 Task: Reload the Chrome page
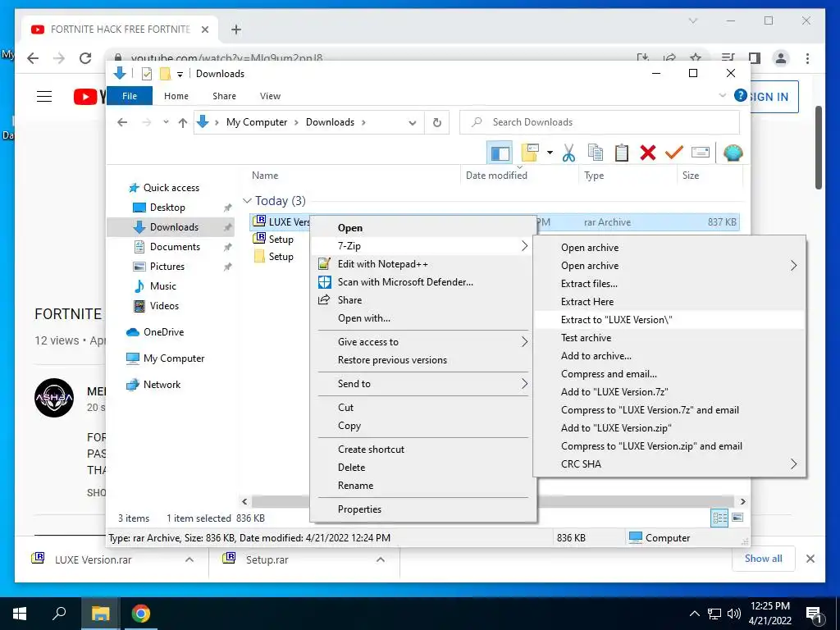85,58
